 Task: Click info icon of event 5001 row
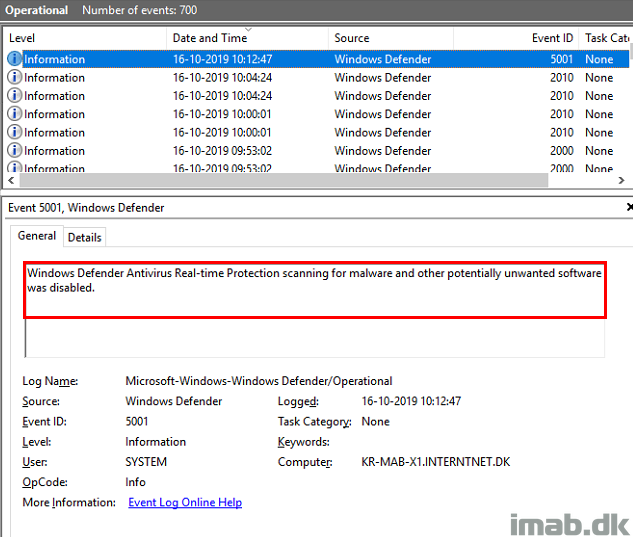(x=15, y=59)
